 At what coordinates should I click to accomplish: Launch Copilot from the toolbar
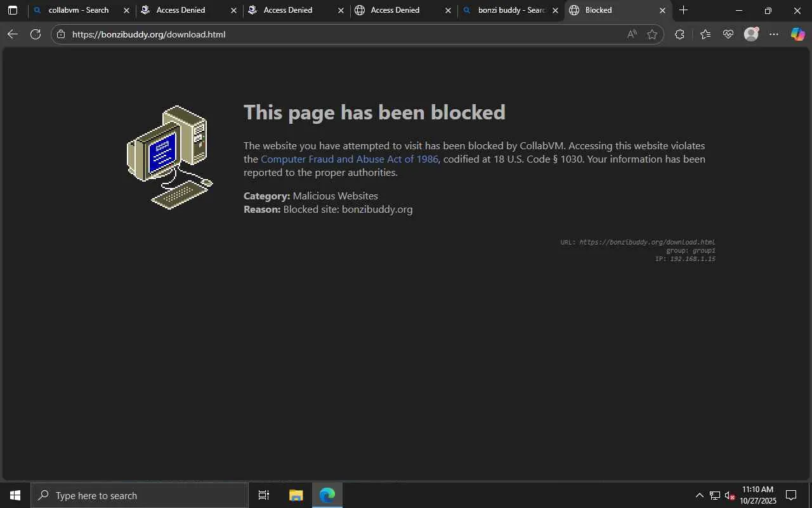click(797, 34)
